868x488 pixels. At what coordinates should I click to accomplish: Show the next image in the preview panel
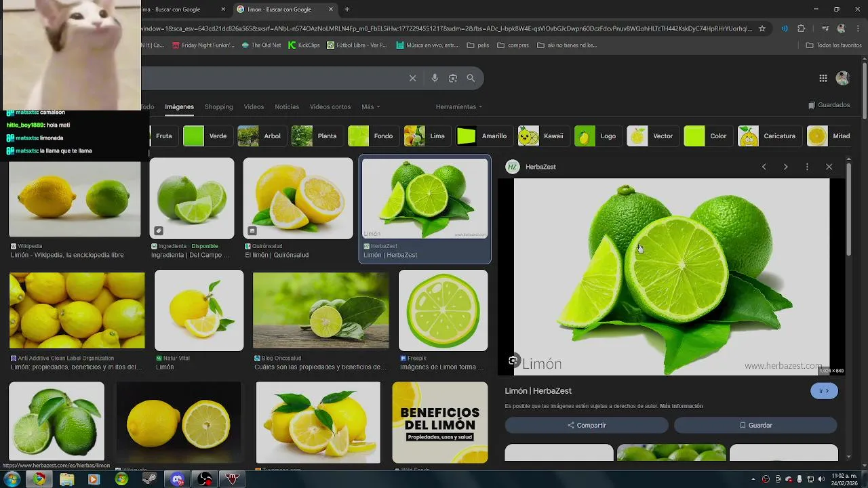785,167
